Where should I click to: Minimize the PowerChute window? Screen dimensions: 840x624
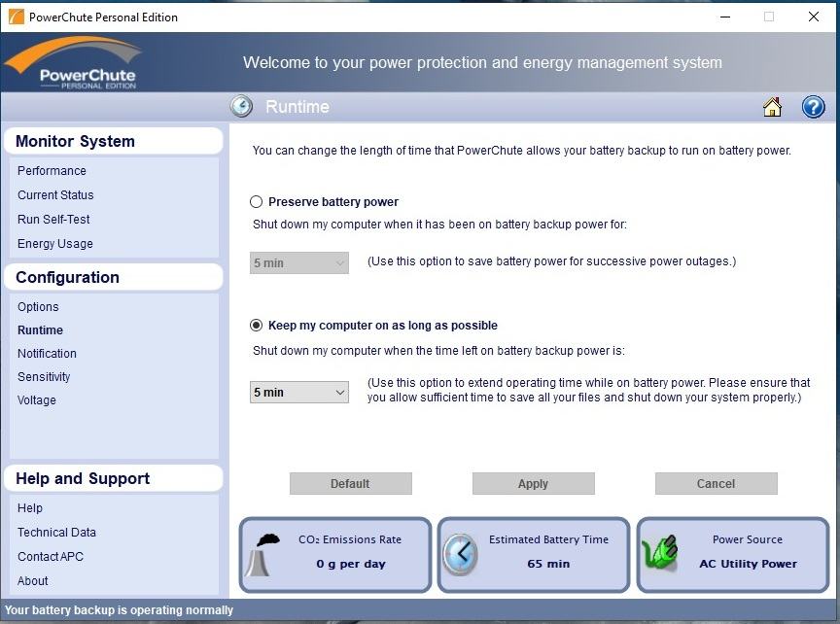coord(725,17)
